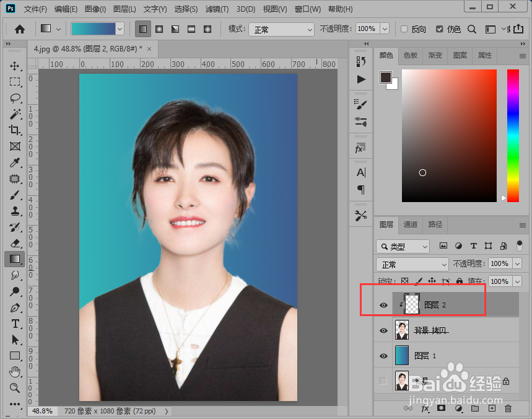
Task: Select the Horizontal Type tool
Action: click(x=15, y=324)
